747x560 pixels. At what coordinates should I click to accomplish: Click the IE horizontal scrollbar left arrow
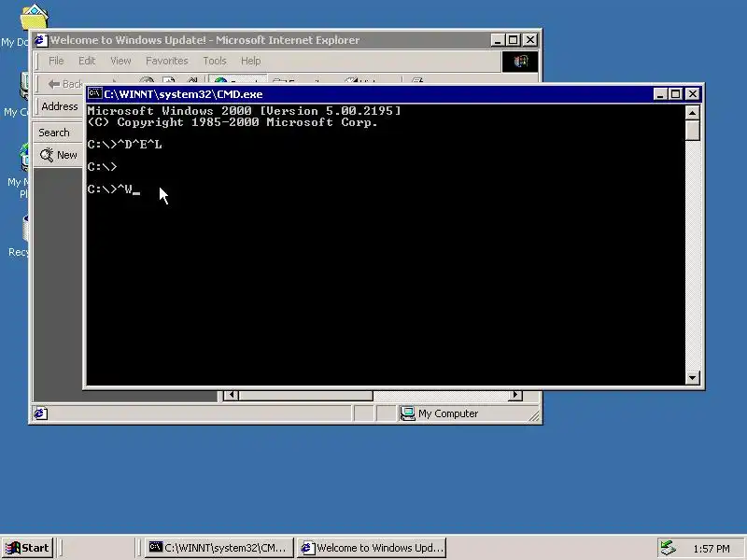point(231,395)
